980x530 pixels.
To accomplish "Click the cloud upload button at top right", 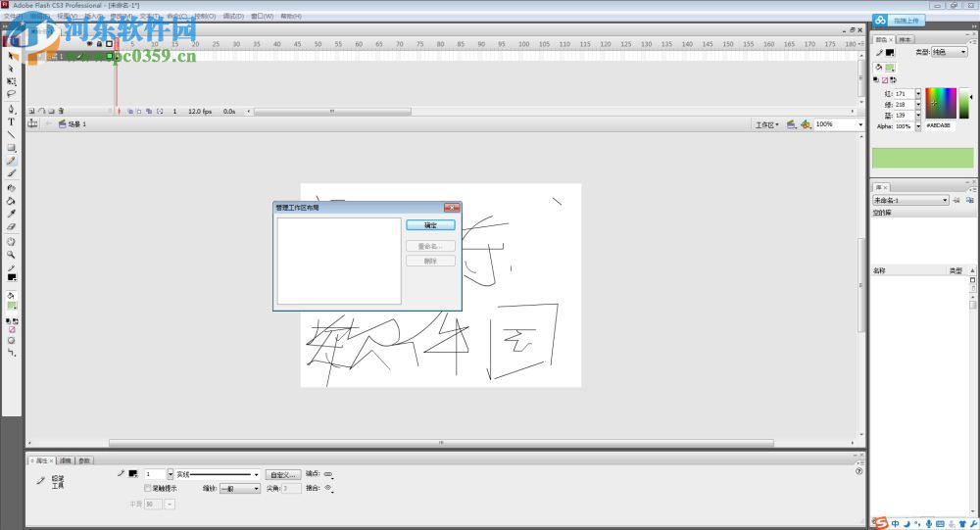I will [x=899, y=21].
